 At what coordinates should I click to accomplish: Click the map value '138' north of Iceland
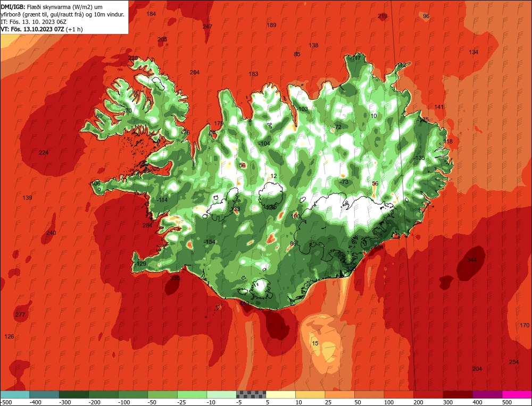313,45
